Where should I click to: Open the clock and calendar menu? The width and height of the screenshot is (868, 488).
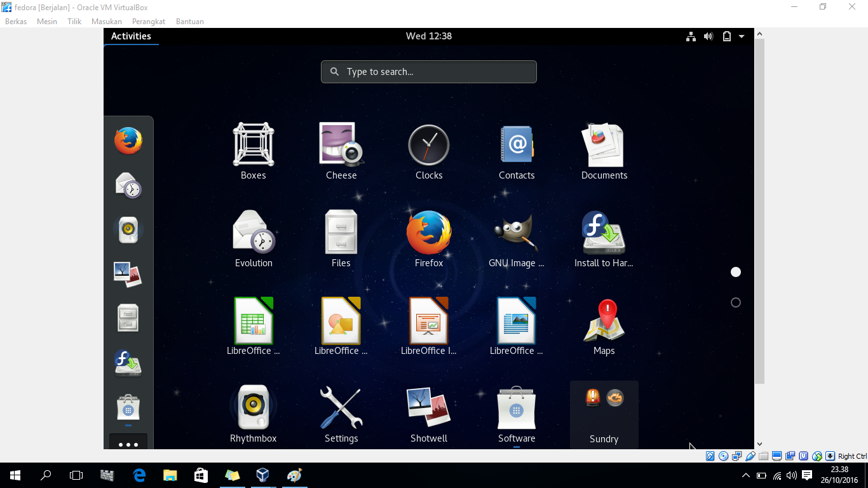429,36
